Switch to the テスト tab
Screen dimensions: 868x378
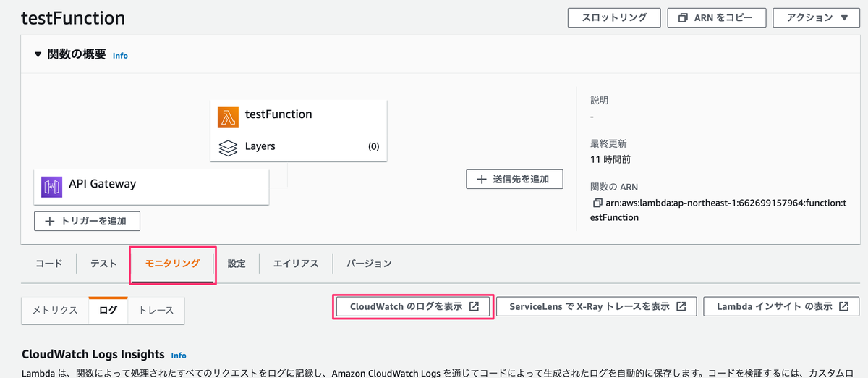(103, 264)
